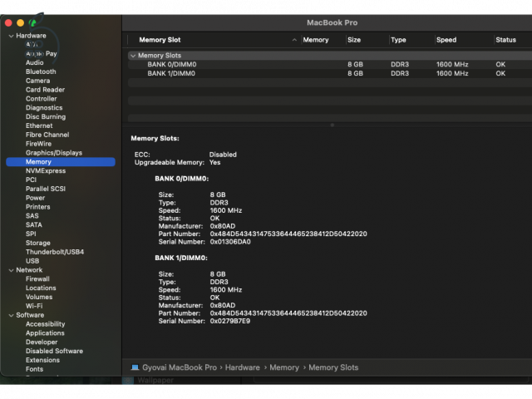Select Diagnostics in the sidebar
Screen dimensions: 532x399
tap(44, 108)
